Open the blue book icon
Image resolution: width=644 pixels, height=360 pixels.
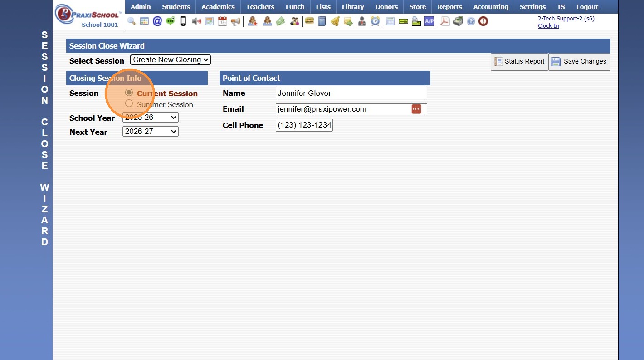point(322,21)
